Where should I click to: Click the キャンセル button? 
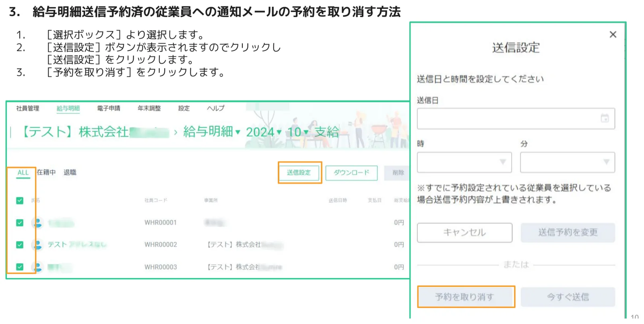point(464,233)
